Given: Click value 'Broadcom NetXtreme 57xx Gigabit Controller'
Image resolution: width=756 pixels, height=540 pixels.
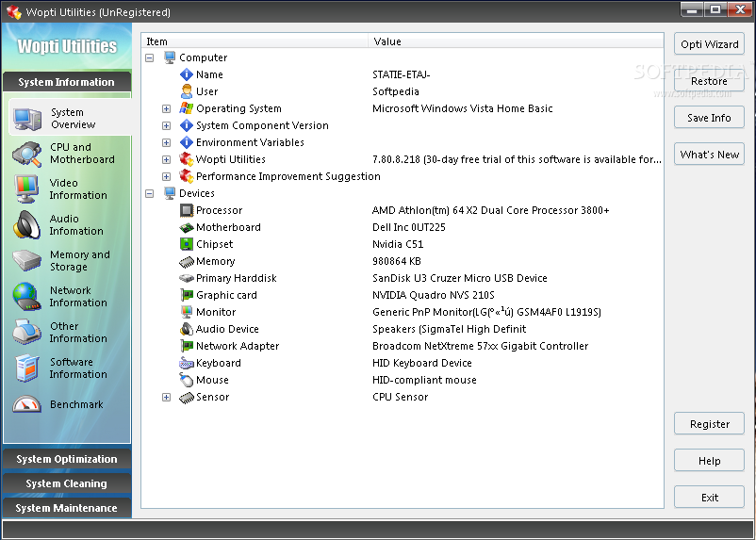Looking at the screenshot, I should pyautogui.click(x=480, y=346).
